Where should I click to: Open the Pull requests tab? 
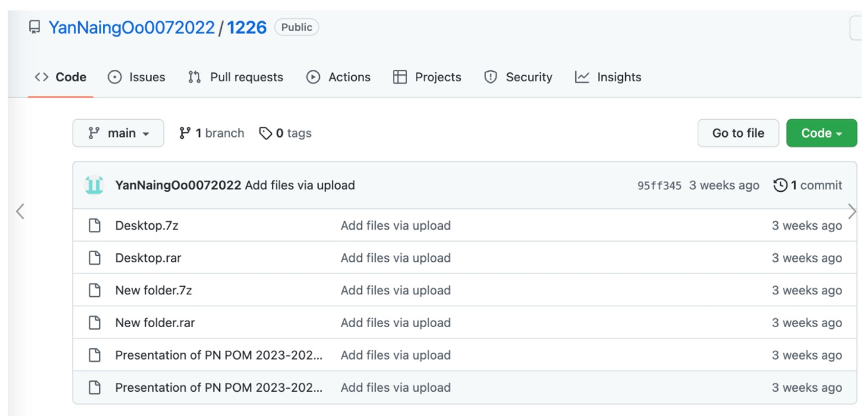236,77
